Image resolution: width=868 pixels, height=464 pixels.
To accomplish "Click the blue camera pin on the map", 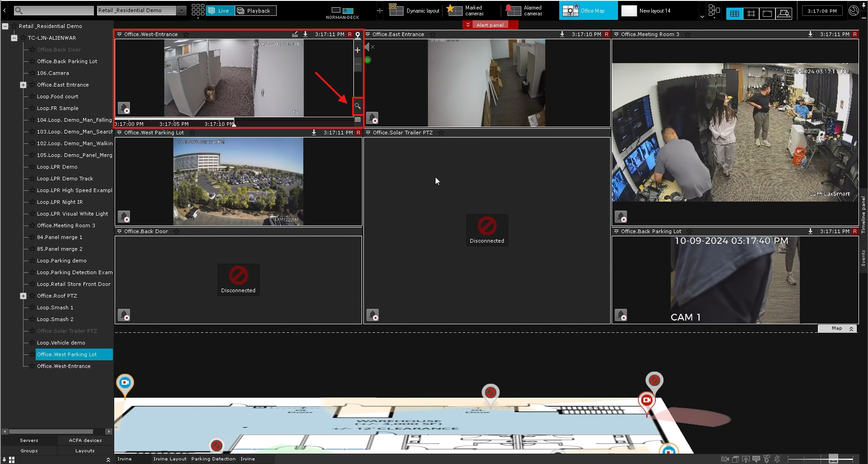I will coord(125,383).
